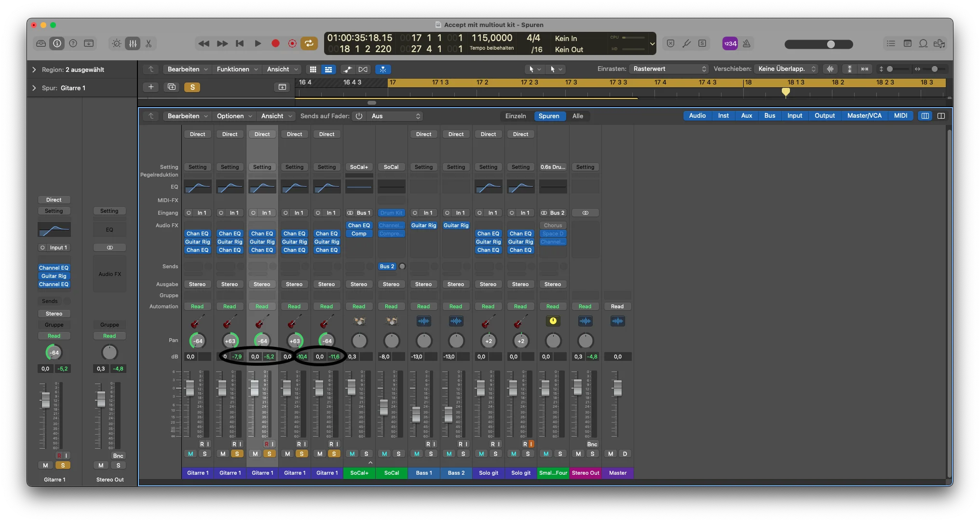Click the Bnc button on Stereo Out strip
Image resolution: width=980 pixels, height=522 pixels.
pyautogui.click(x=592, y=444)
